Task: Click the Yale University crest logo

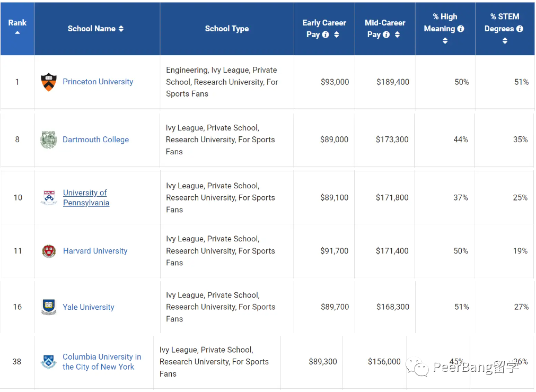Action: (49, 307)
